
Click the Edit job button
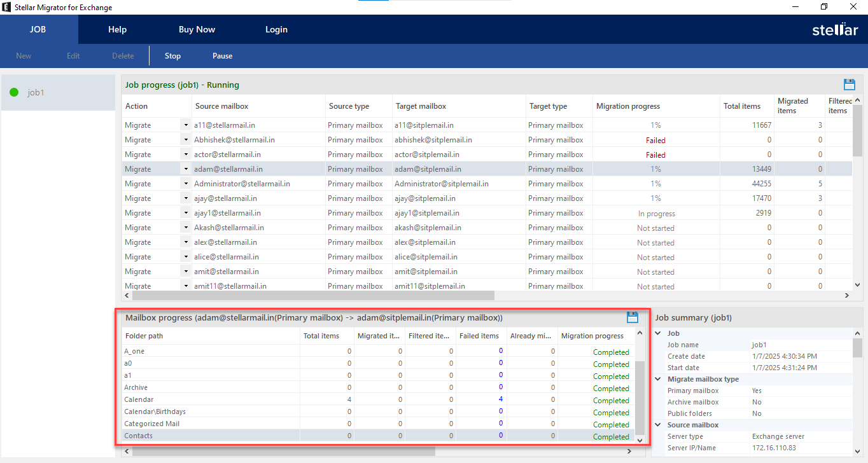(73, 56)
